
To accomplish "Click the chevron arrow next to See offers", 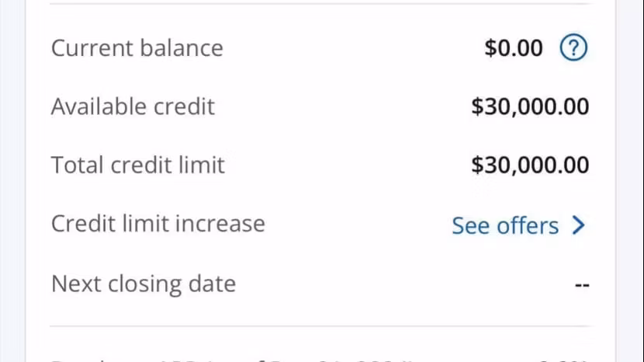I will (x=578, y=225).
